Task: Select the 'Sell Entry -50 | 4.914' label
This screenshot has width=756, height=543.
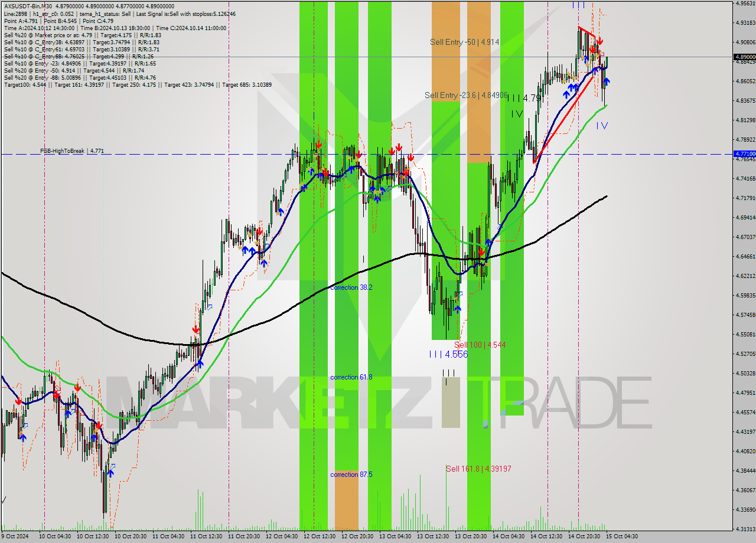Action: tap(464, 42)
